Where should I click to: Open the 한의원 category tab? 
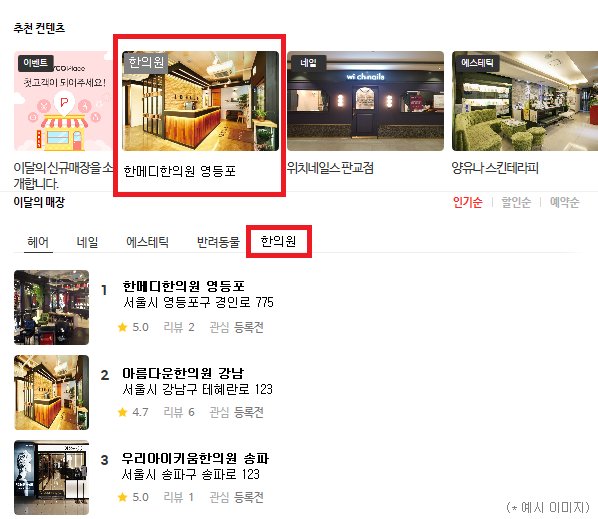point(278,241)
